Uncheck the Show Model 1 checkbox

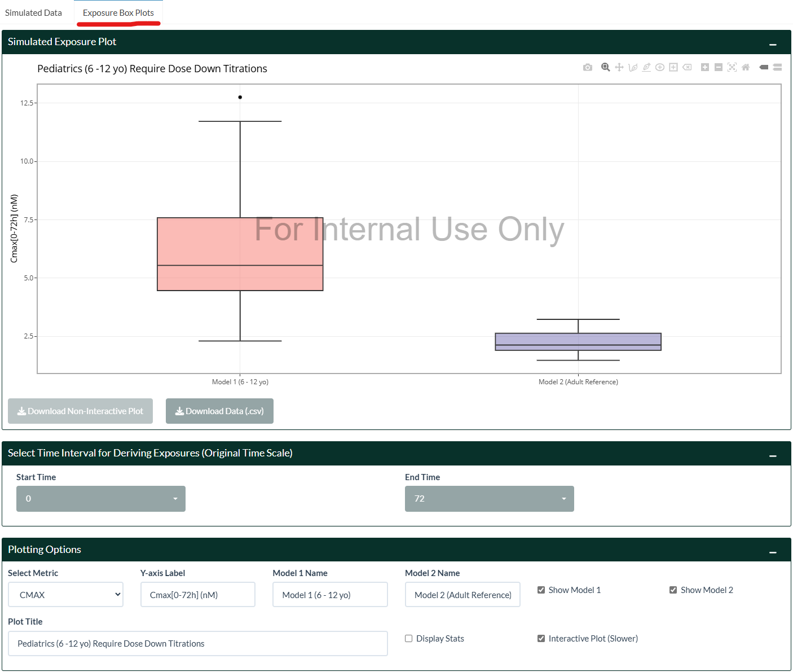coord(541,590)
